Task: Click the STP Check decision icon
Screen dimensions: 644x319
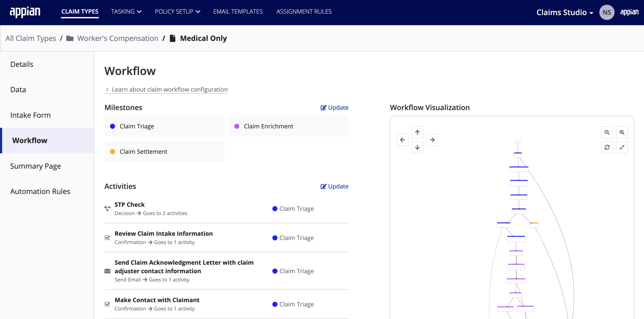Action: point(107,209)
